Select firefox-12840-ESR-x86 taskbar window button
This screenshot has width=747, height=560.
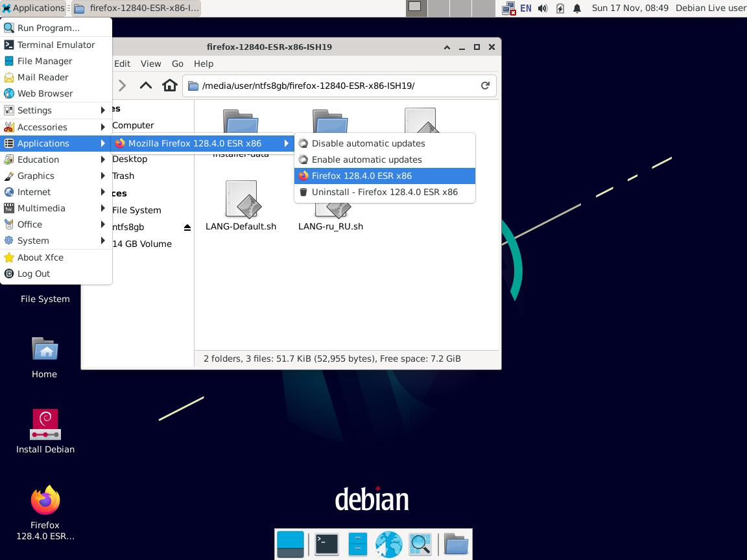(136, 8)
